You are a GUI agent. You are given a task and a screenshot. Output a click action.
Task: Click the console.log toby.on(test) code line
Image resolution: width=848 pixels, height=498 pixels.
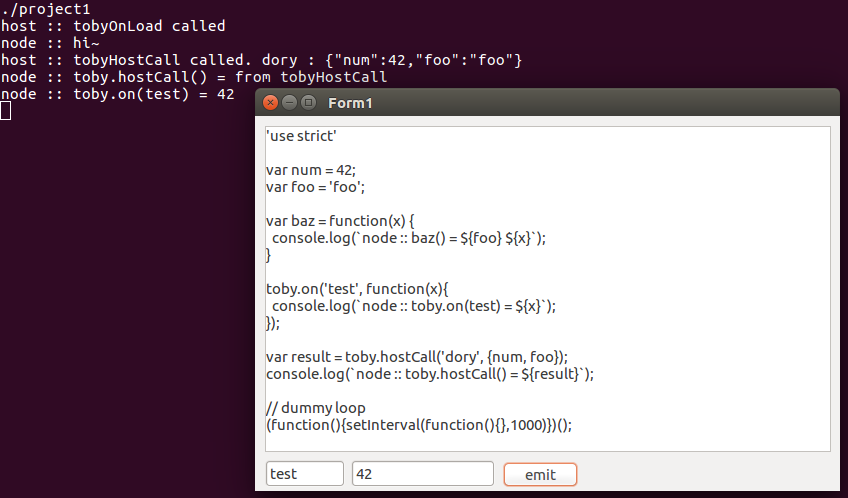(x=414, y=306)
